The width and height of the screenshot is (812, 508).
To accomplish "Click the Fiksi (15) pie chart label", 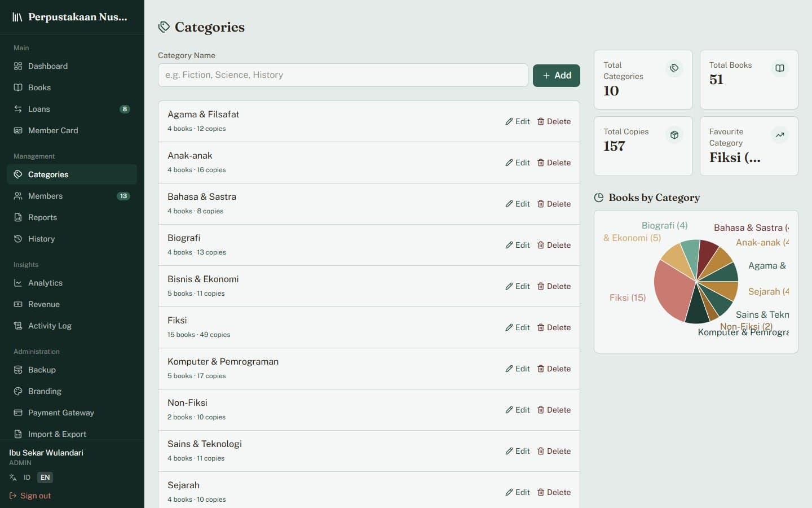I will [628, 297].
